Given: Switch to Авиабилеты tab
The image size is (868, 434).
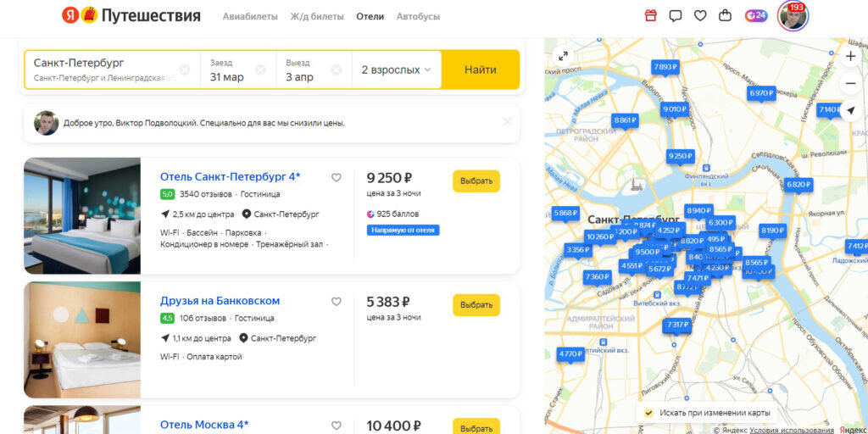Looking at the screenshot, I should [250, 17].
